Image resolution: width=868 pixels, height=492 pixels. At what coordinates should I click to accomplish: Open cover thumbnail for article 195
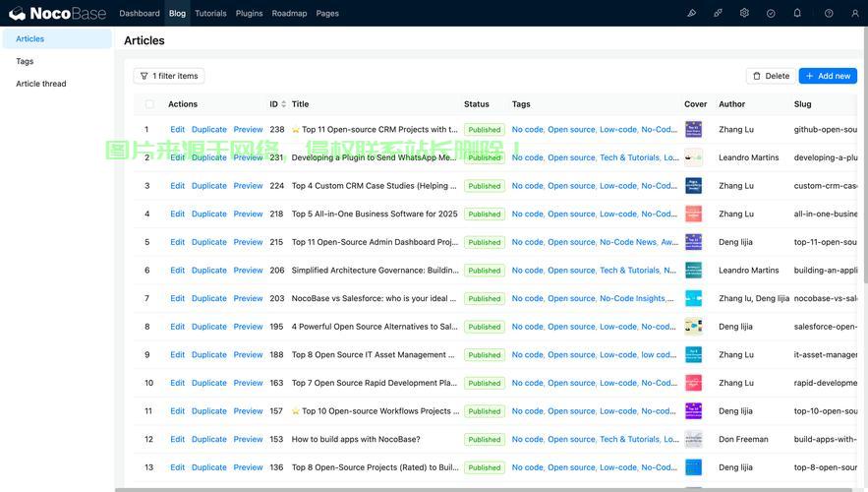pyautogui.click(x=694, y=327)
